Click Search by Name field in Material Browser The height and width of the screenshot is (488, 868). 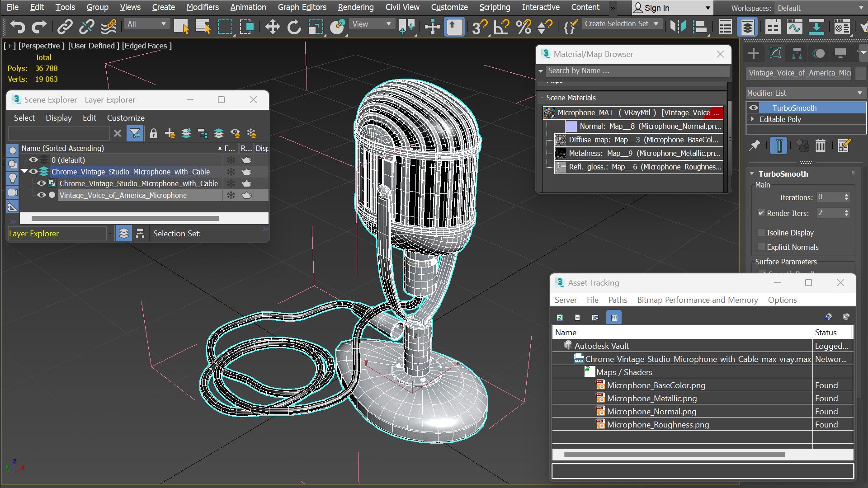(x=638, y=71)
